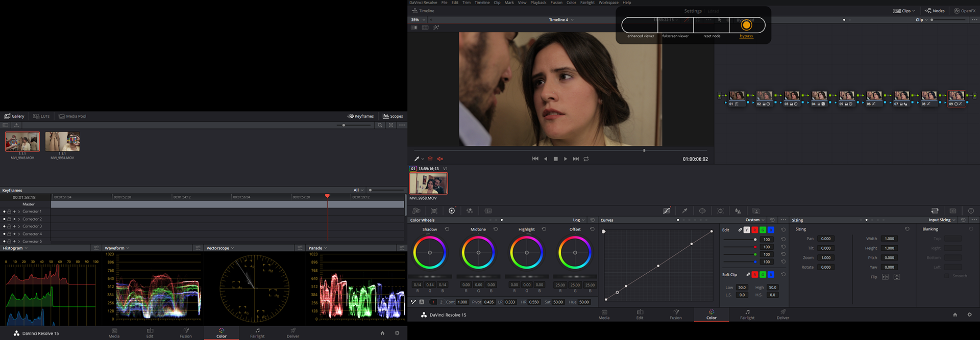Viewport: 980px width, 340px height.
Task: Click the gallery search magnifier icon
Action: pyautogui.click(x=380, y=125)
